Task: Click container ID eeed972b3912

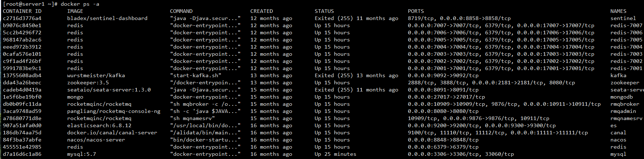Action: coord(22,47)
